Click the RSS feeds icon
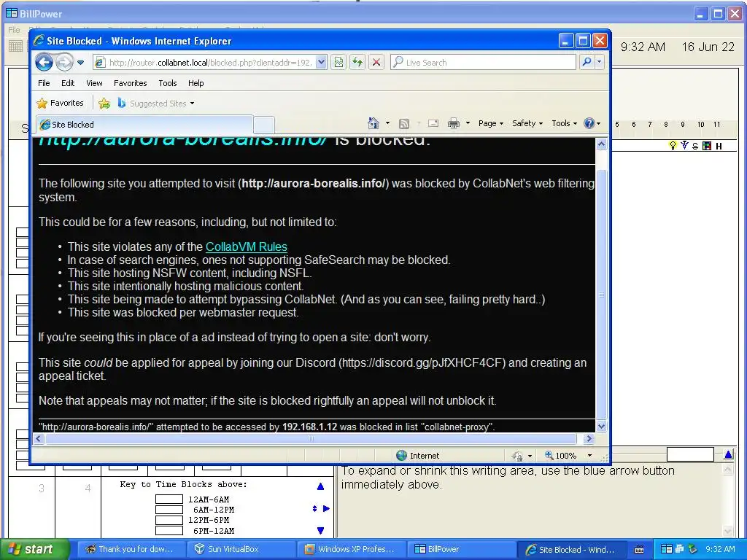747x560 pixels. (x=404, y=123)
